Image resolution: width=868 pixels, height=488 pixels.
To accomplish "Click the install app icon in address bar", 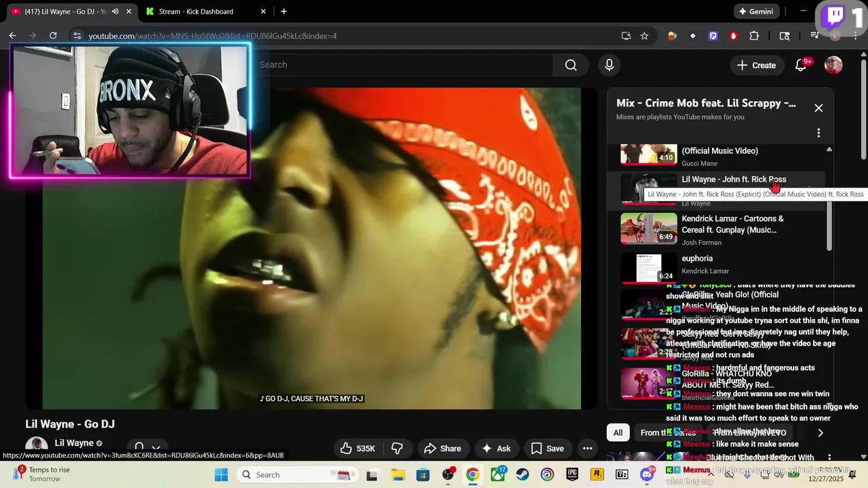I will pyautogui.click(x=626, y=36).
